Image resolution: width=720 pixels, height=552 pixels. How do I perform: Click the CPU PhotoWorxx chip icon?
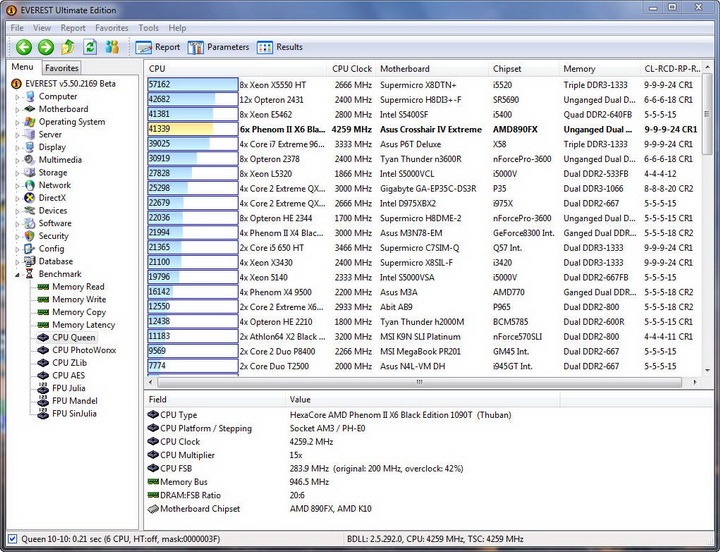pyautogui.click(x=43, y=350)
